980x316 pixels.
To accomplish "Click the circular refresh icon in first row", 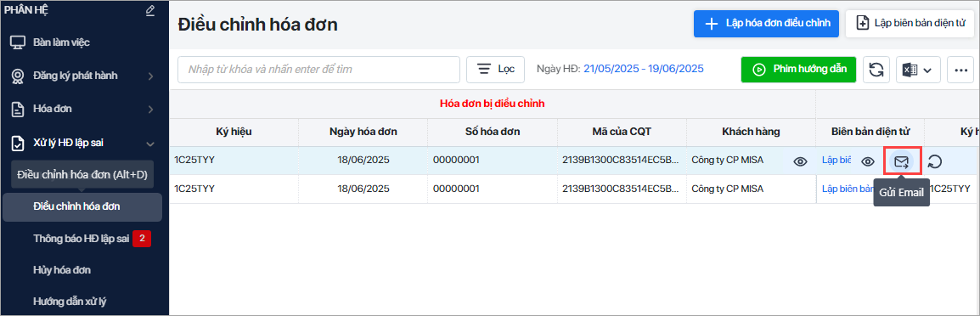I will click(935, 162).
